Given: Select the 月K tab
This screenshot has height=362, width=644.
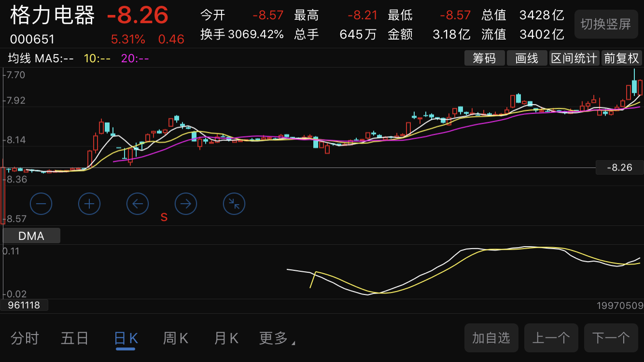Looking at the screenshot, I should pyautogui.click(x=226, y=338).
